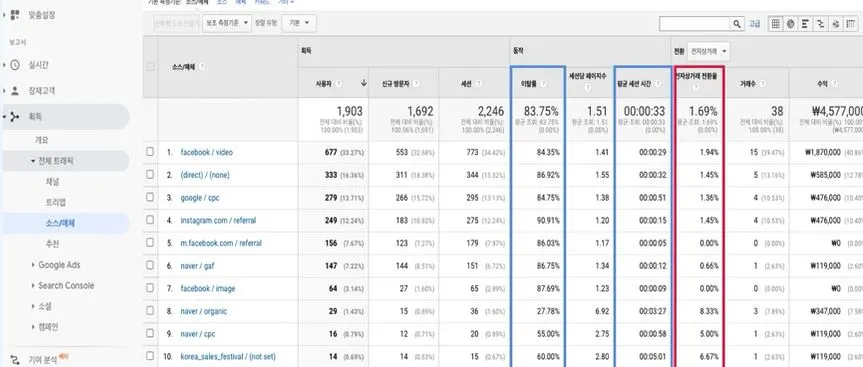Sort by the 전자상거래 전환율 column header
Viewport: 863px width, 367px height.
pos(697,76)
